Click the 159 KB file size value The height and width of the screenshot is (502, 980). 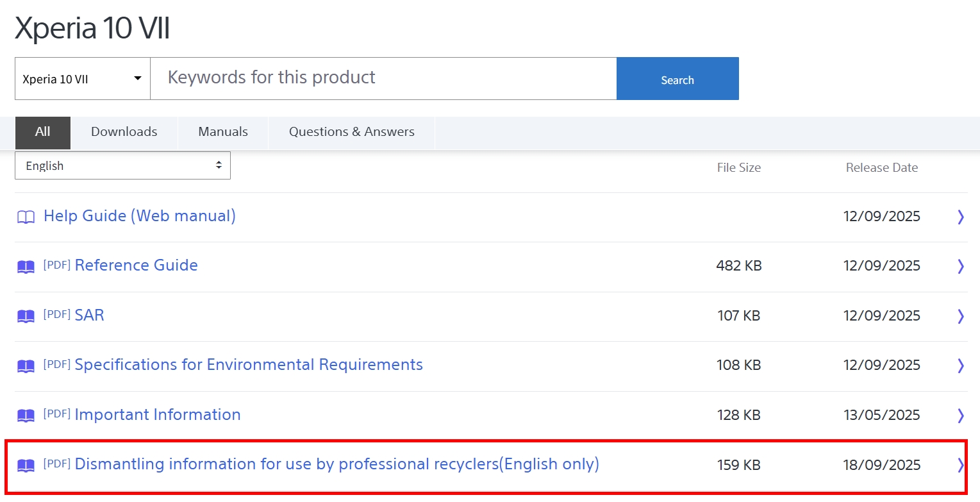[739, 465]
